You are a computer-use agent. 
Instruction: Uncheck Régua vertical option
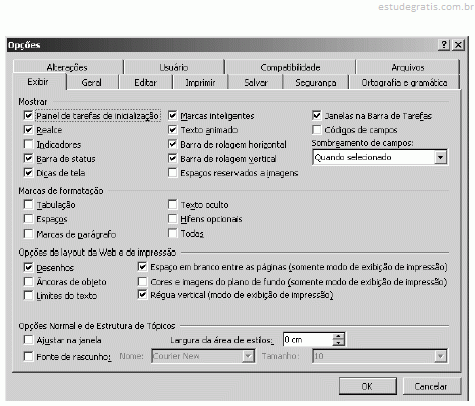[142, 295]
